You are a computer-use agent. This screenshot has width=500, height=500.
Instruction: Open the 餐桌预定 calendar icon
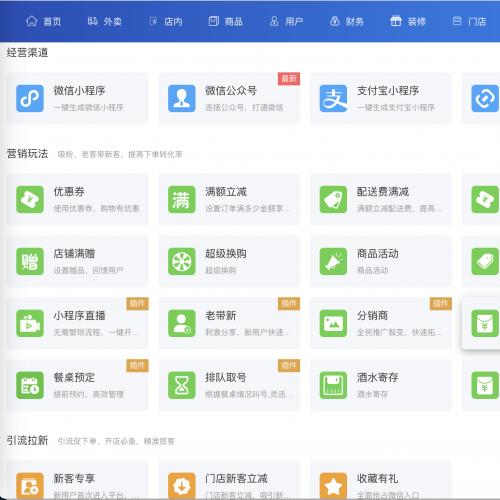(30, 385)
